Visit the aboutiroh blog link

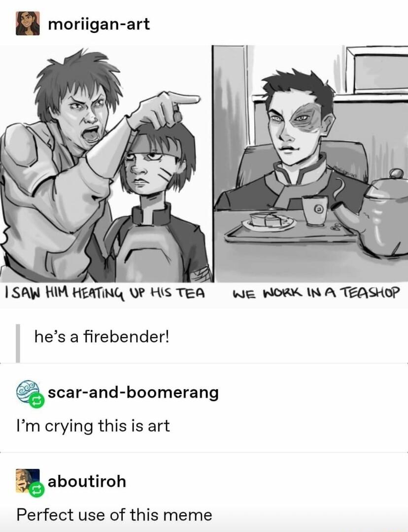point(87,481)
